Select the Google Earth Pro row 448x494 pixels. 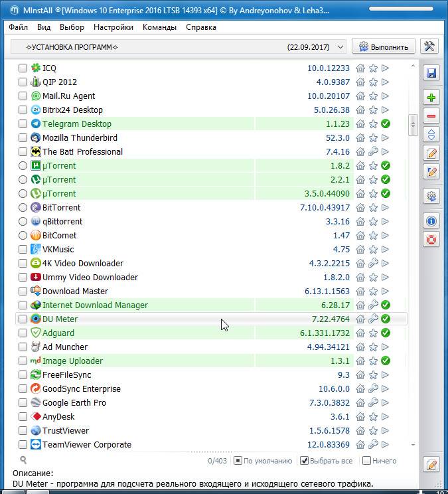click(211, 402)
